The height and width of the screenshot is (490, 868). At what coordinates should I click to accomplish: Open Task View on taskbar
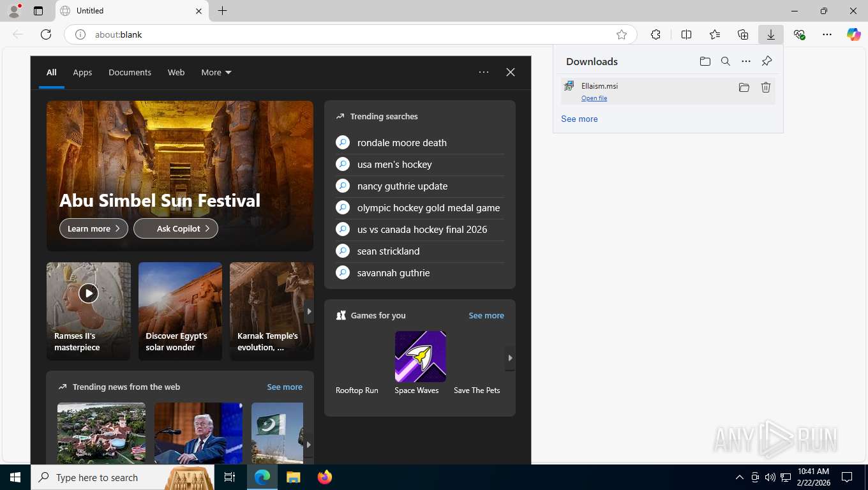(230, 477)
